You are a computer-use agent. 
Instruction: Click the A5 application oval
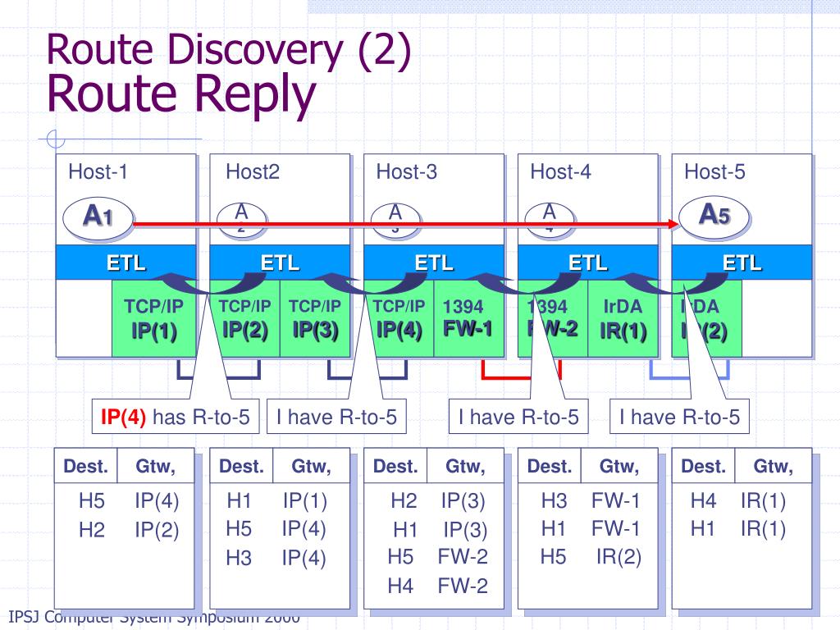(x=714, y=217)
